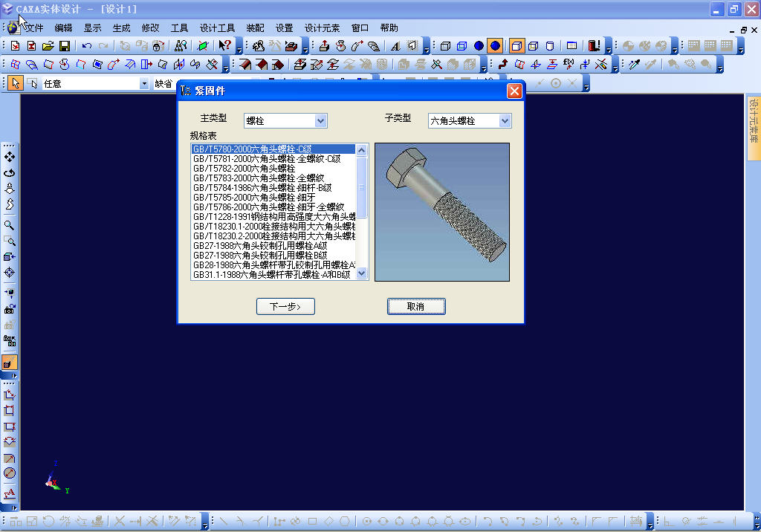Click the f(x) parameter table icon
This screenshot has height=532, width=761.
(569, 64)
